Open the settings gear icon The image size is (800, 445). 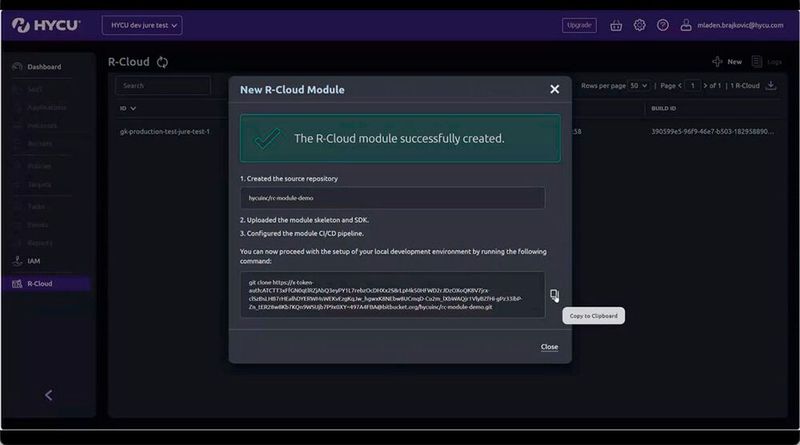(639, 25)
